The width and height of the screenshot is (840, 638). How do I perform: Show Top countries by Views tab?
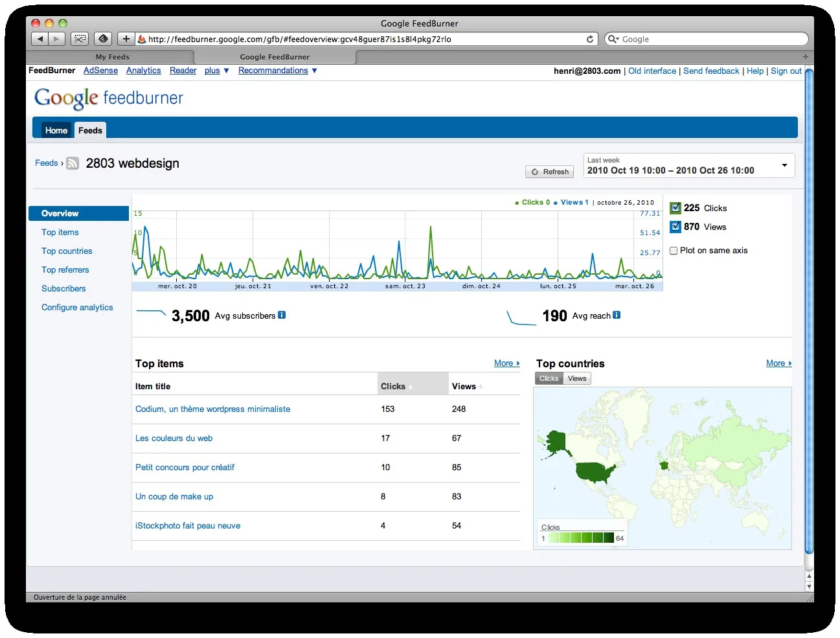(x=577, y=379)
